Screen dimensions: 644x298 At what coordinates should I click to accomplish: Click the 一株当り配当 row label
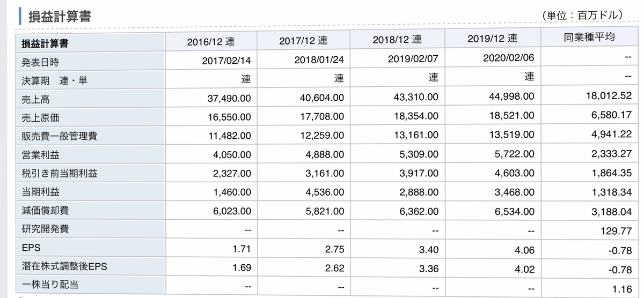(x=49, y=286)
